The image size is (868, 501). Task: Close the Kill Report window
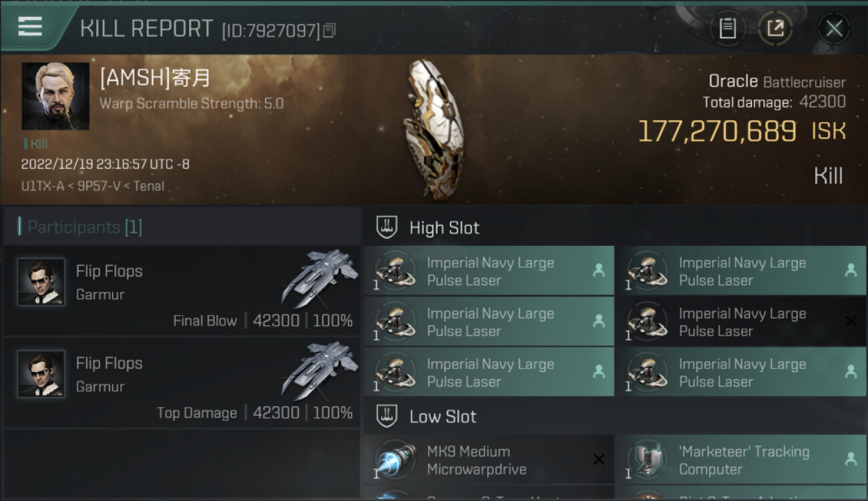pos(834,29)
